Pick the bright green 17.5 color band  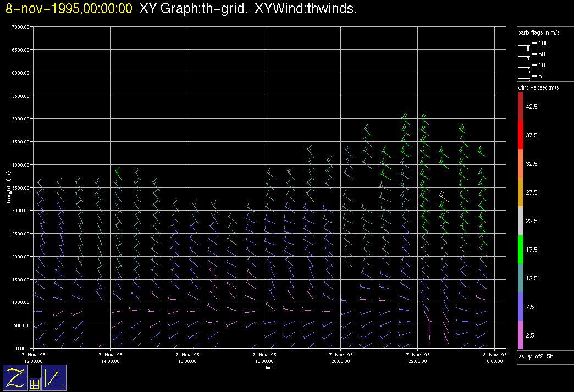point(521,250)
